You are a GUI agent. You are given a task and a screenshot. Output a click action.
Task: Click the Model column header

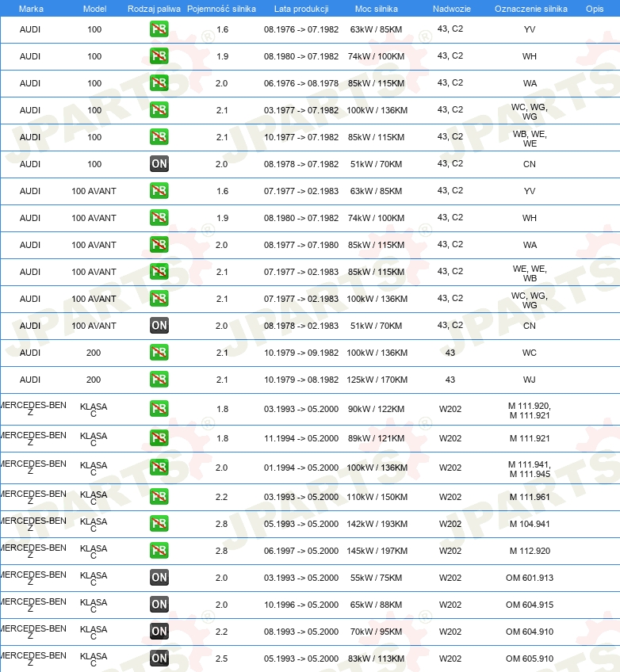pyautogui.click(x=94, y=9)
